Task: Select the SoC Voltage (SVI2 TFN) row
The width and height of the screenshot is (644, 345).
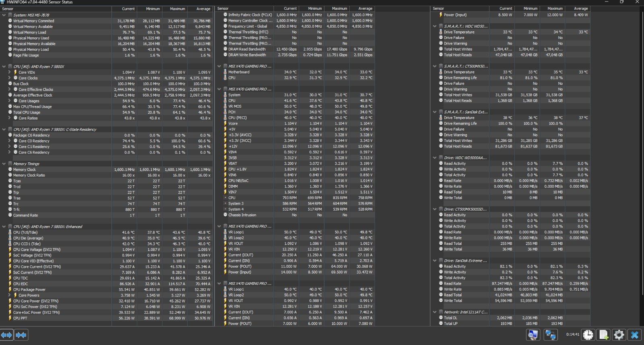Action: (107, 255)
